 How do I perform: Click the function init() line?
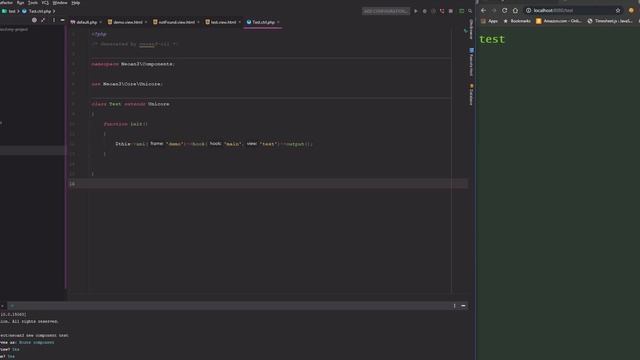pos(126,124)
